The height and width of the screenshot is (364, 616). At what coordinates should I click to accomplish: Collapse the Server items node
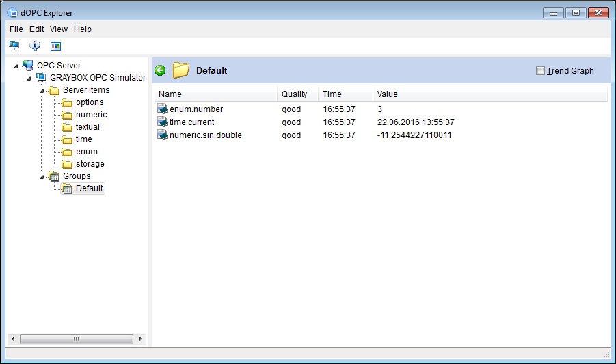(42, 91)
